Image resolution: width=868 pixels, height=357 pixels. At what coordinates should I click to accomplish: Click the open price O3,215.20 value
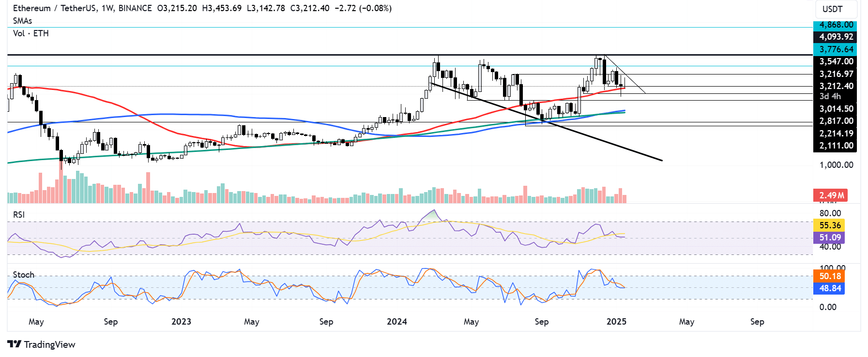[x=177, y=8]
